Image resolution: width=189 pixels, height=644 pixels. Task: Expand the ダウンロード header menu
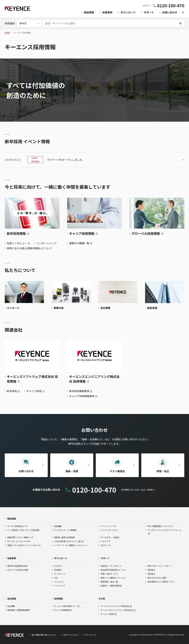coord(127,12)
